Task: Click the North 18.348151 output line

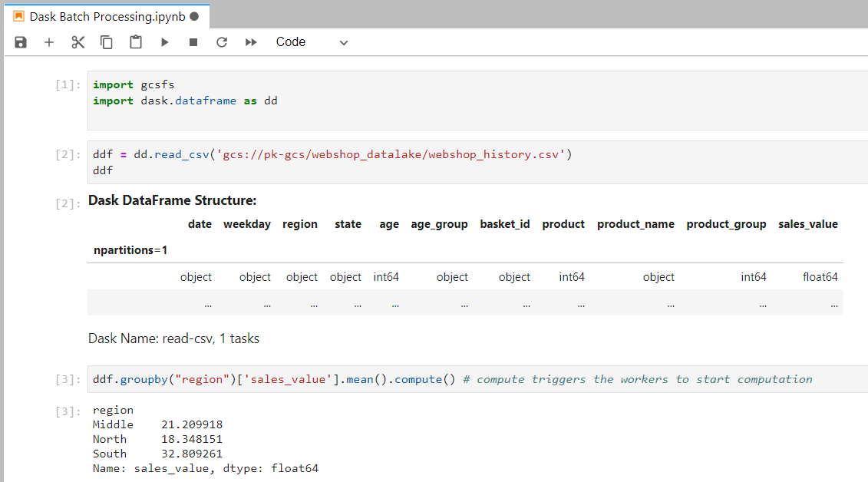Action: [x=158, y=439]
